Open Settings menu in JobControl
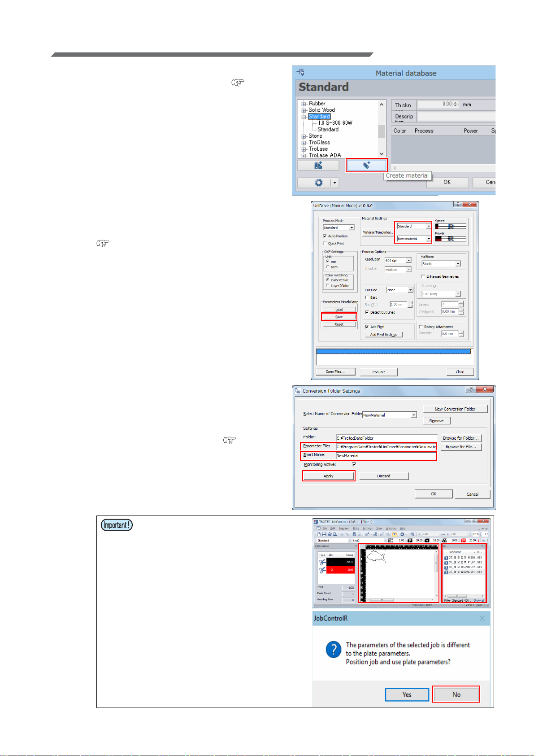Viewport: 534px width, 756px height. pos(368,529)
